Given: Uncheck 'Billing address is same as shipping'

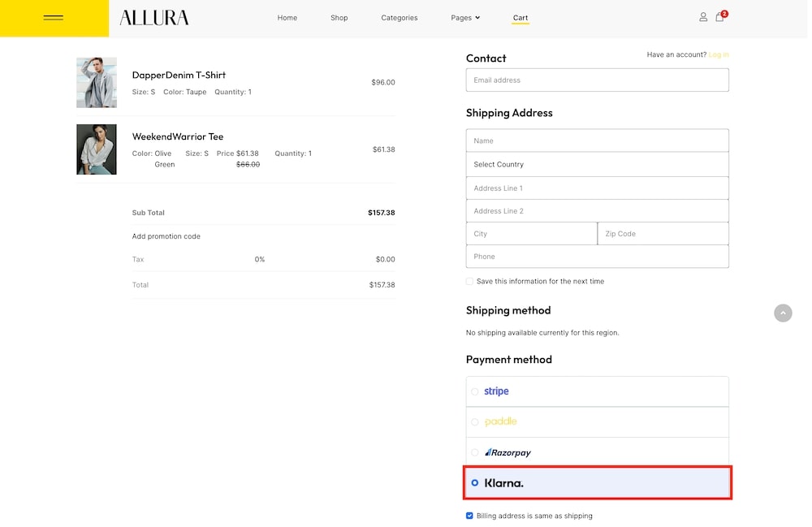Looking at the screenshot, I should pyautogui.click(x=469, y=516).
